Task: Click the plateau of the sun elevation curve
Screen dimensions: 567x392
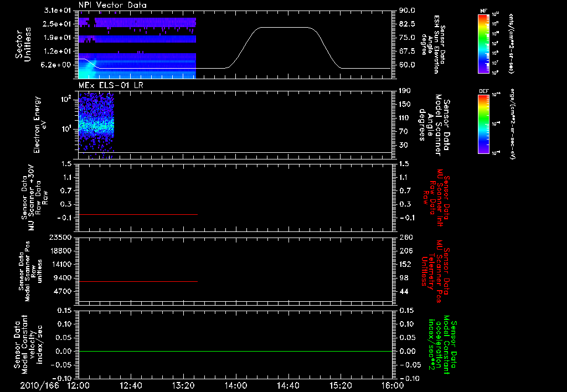Action: pos(286,28)
